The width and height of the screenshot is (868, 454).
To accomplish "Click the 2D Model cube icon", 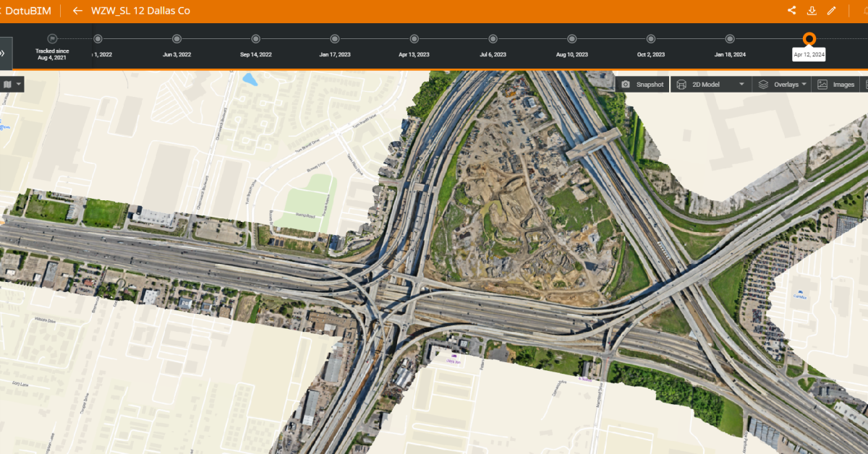I will click(x=681, y=84).
